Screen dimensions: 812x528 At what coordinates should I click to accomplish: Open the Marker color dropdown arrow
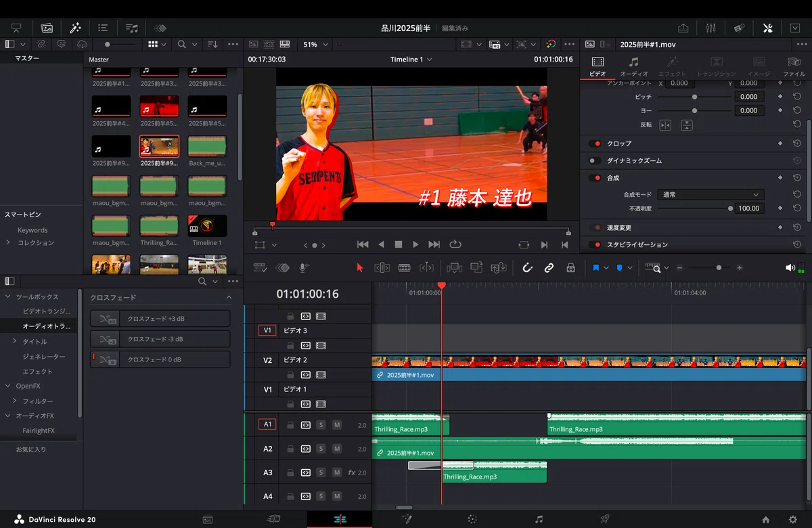[x=630, y=268]
